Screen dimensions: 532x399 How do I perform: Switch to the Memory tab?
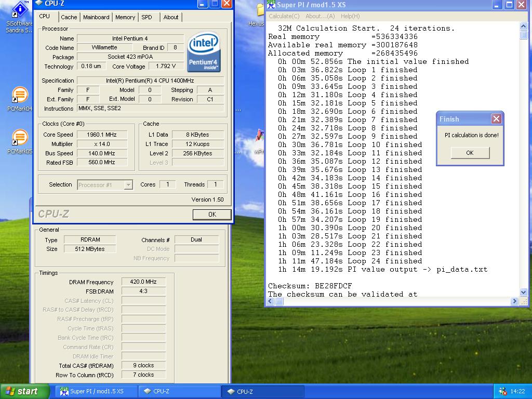coord(125,17)
